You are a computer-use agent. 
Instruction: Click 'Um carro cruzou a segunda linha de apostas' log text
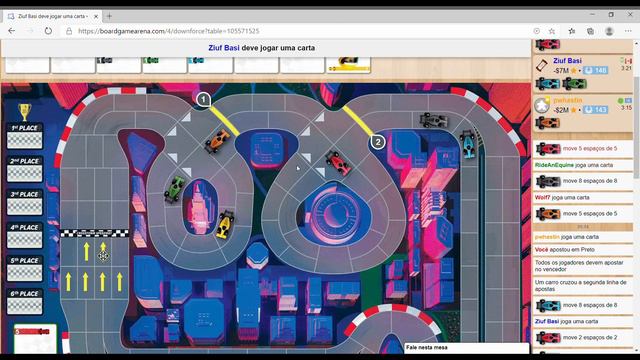coord(580,285)
